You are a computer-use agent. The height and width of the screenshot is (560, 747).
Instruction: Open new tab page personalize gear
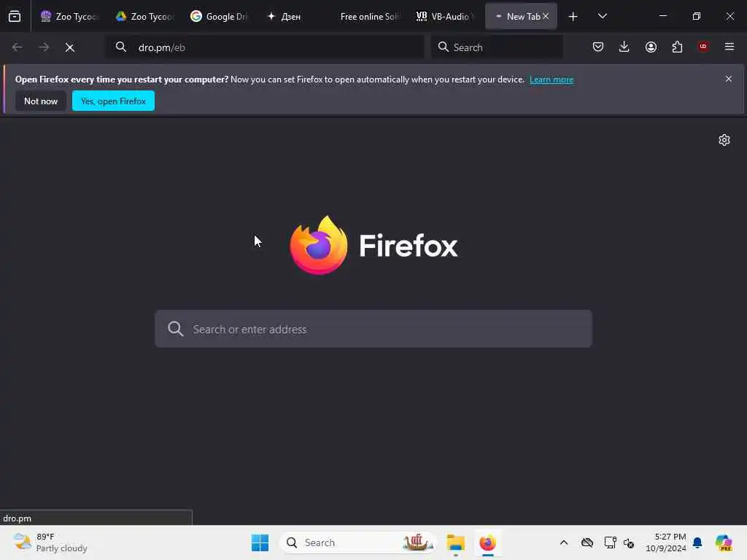coord(724,140)
